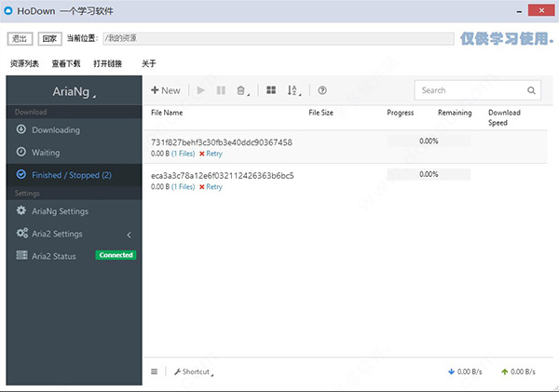
Task: Open the 查看下载 menu
Action: (66, 64)
